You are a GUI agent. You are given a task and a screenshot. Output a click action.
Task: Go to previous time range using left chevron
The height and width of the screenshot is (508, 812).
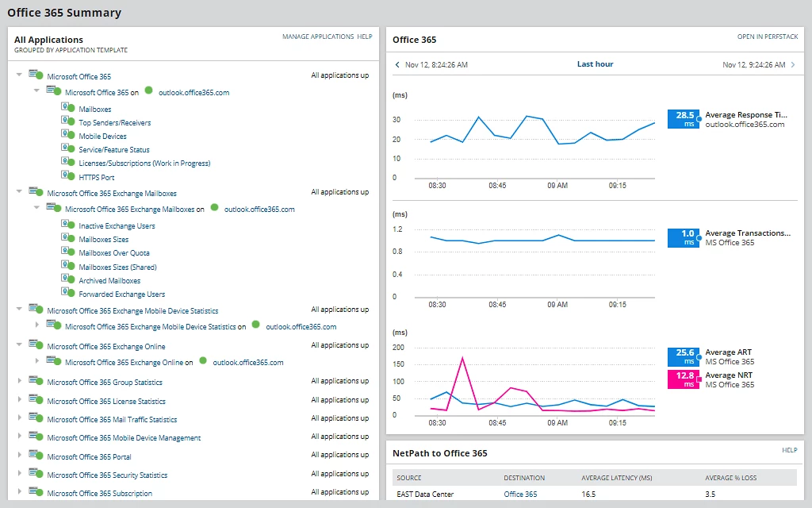397,64
